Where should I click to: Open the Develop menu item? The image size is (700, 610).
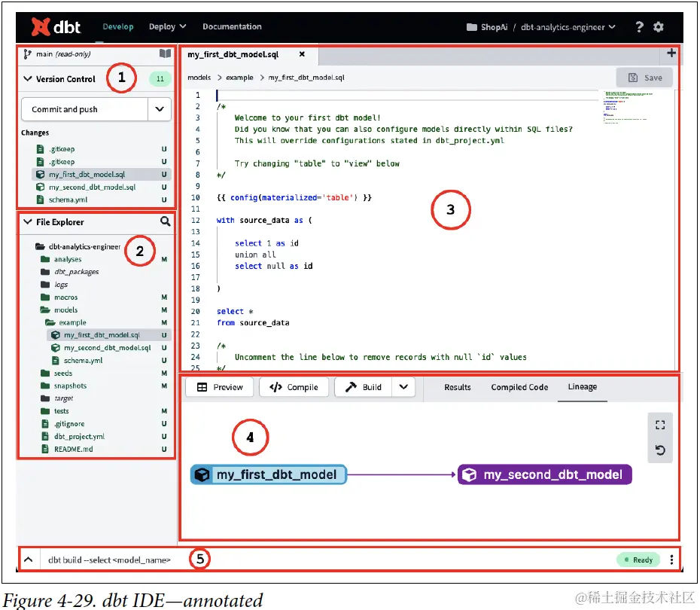click(x=118, y=27)
